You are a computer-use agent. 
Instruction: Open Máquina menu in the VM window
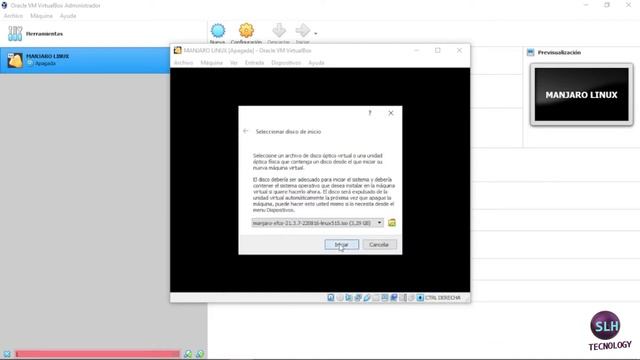click(211, 62)
